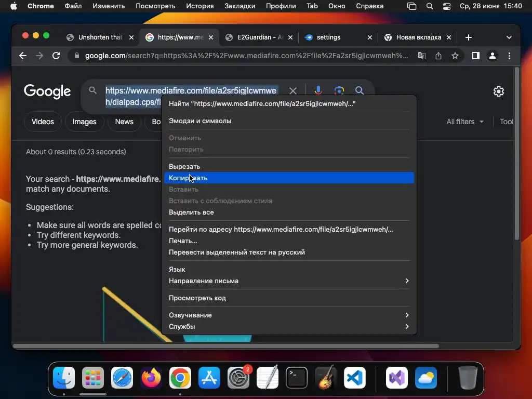The width and height of the screenshot is (532, 399).
Task: Open macOS Control Center
Action: (x=447, y=6)
